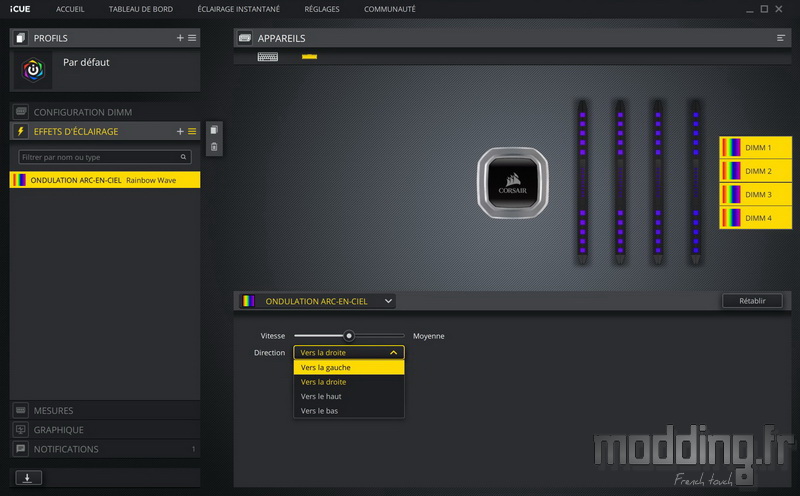Click the Notifications section icon
Image resolution: width=800 pixels, height=496 pixels.
pyautogui.click(x=21, y=449)
